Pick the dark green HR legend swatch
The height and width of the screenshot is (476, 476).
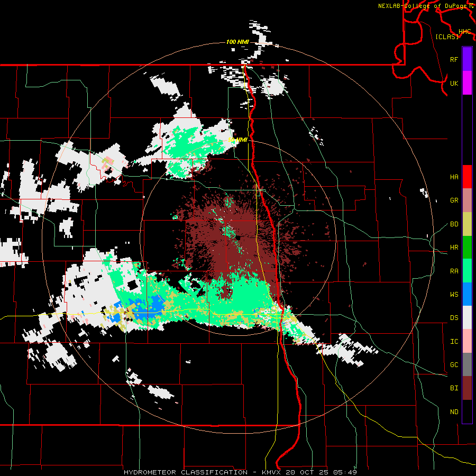[x=467, y=248]
